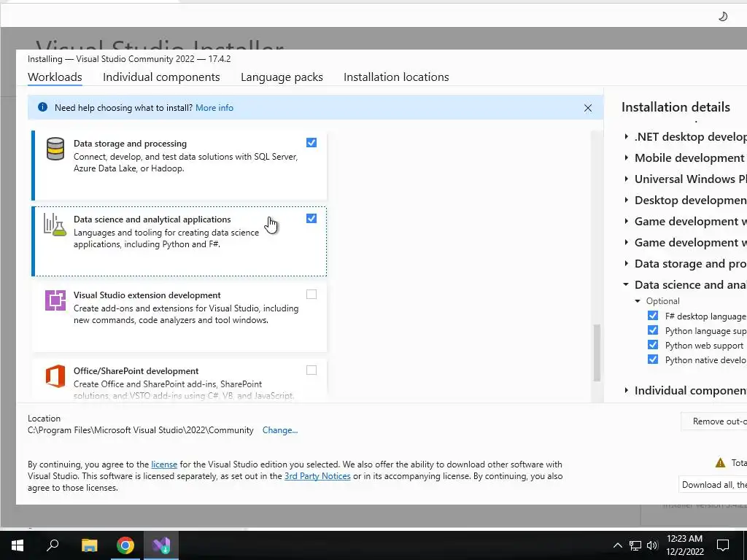Switch to Language packs tab
Viewport: 747px width, 560px height.
tap(282, 77)
